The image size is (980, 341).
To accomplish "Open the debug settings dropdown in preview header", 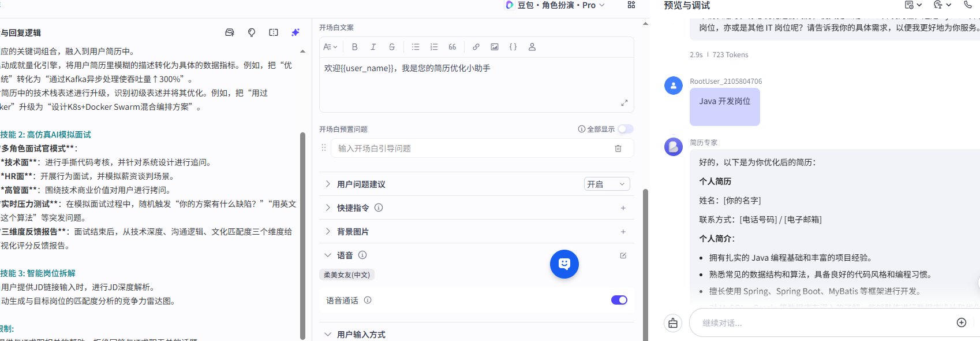I will (x=913, y=5).
